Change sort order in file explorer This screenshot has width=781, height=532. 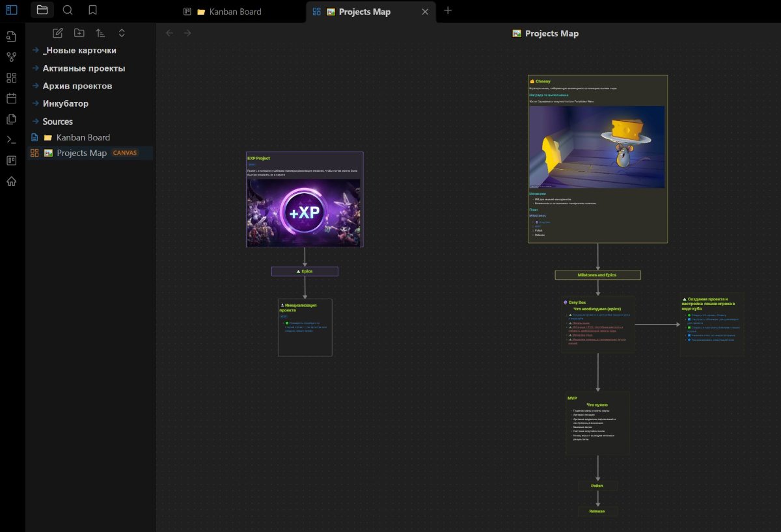pyautogui.click(x=100, y=33)
